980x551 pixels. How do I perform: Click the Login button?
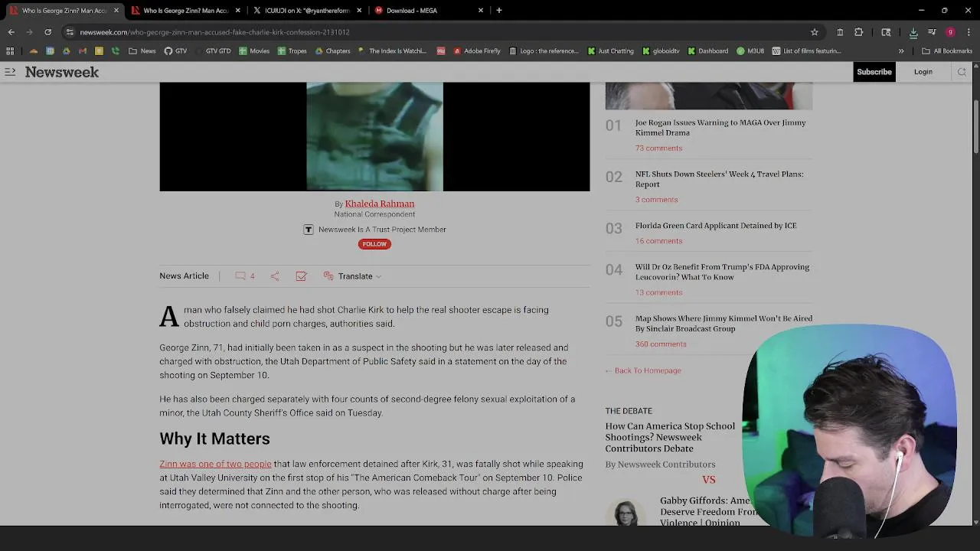point(923,72)
